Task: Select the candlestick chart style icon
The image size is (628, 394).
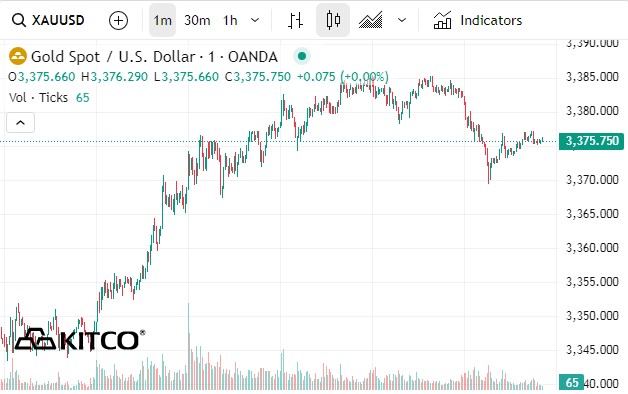Action: point(333,20)
